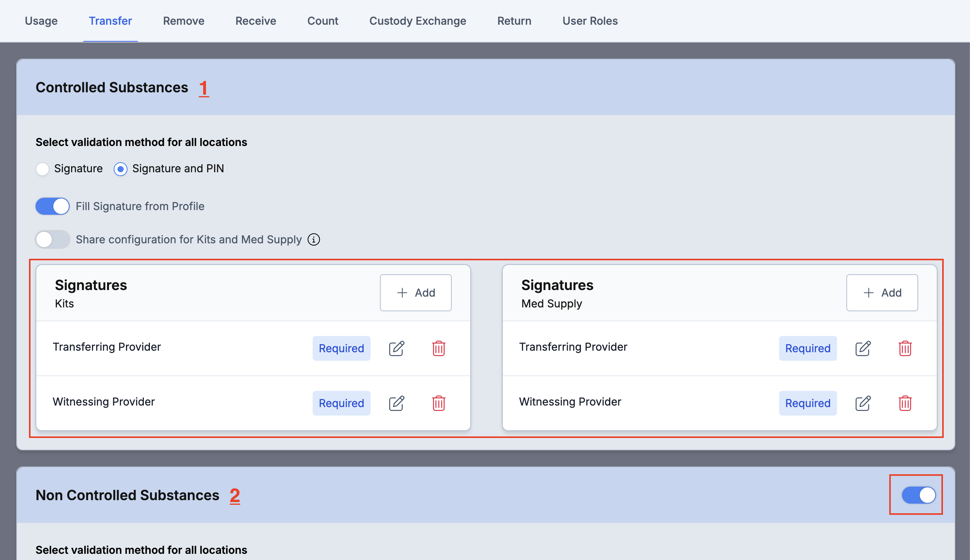
Task: Delete Kits Witnessing Provider signature
Action: click(439, 403)
